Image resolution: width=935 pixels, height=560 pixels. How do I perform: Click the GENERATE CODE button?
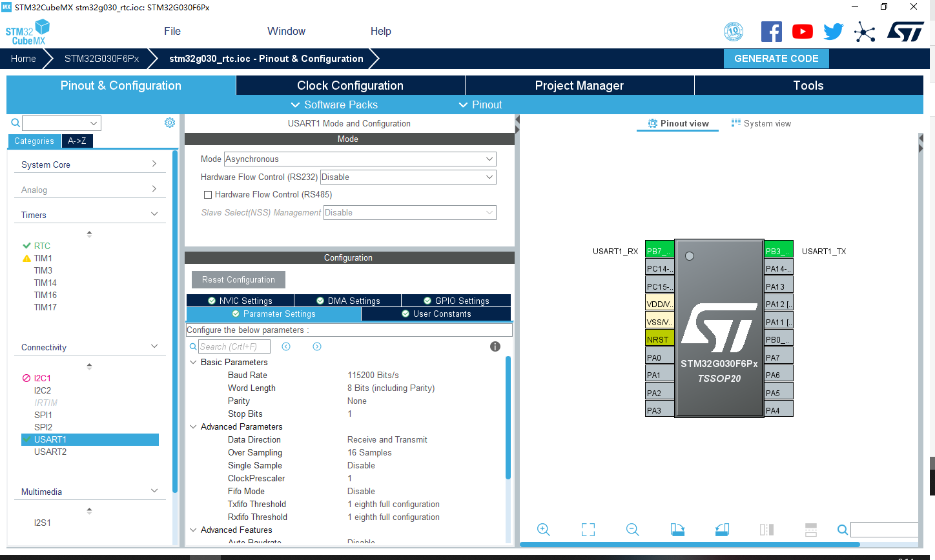pyautogui.click(x=776, y=58)
